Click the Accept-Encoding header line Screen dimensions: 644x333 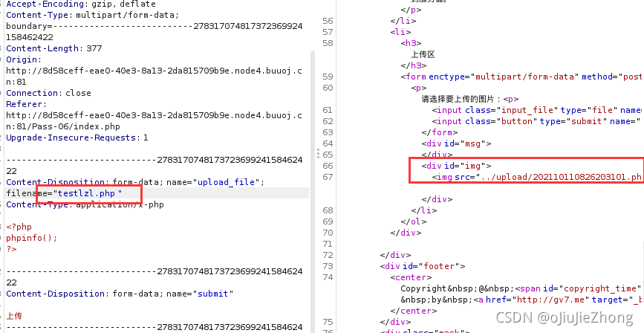pyautogui.click(x=80, y=4)
